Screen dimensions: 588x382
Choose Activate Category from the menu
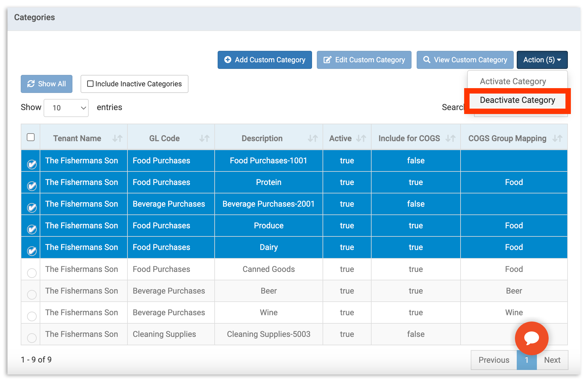513,81
